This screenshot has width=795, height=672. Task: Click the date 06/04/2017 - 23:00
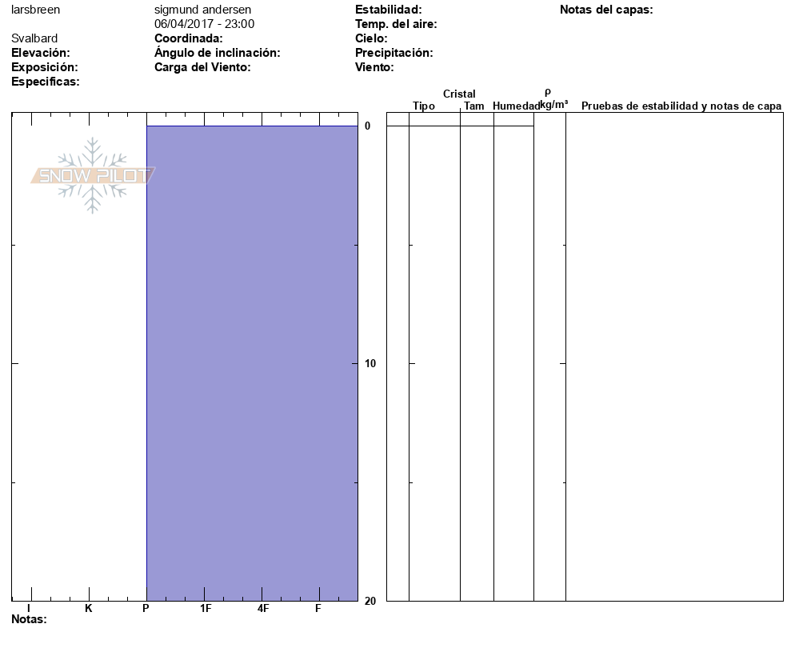coord(204,24)
